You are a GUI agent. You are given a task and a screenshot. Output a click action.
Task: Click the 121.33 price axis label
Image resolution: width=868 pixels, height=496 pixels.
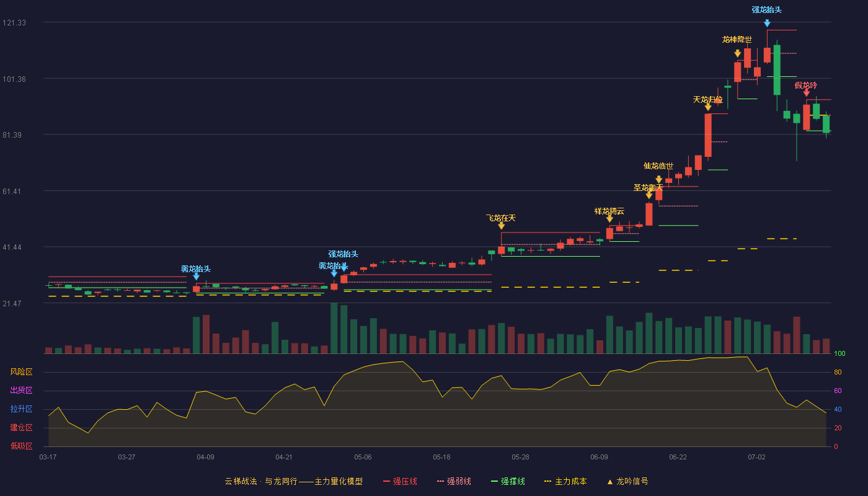(14, 23)
